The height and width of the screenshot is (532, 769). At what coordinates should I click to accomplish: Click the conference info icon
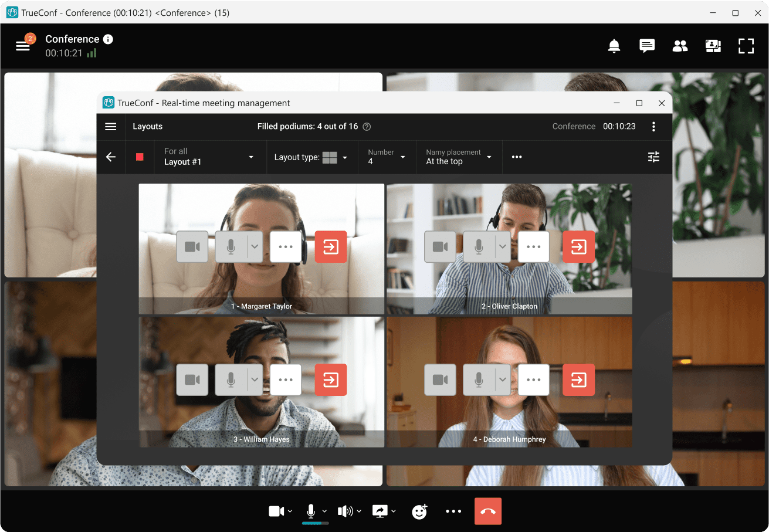[109, 39]
